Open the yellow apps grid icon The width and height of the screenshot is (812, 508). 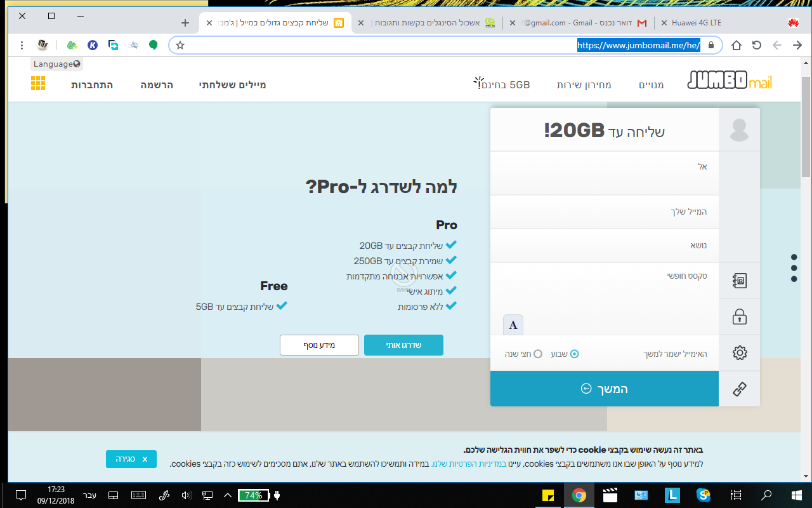[x=38, y=83]
